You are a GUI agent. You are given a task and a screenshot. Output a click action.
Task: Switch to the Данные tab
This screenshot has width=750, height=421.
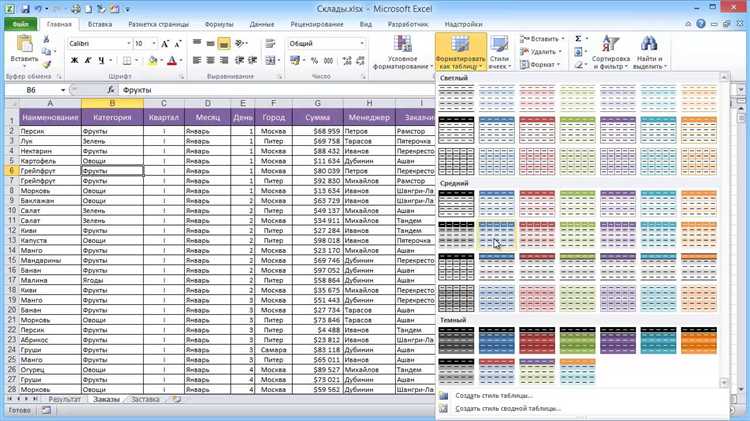tap(262, 24)
